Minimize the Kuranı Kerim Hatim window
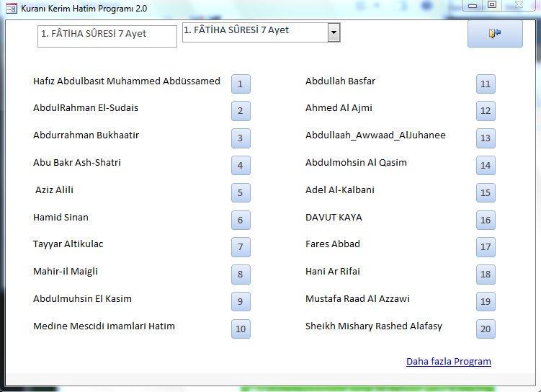 click(x=473, y=5)
